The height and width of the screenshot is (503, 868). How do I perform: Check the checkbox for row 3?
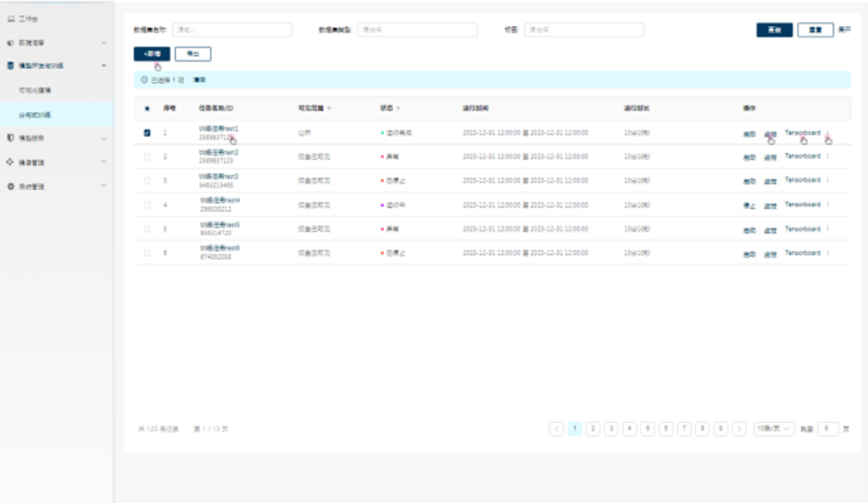(x=147, y=181)
